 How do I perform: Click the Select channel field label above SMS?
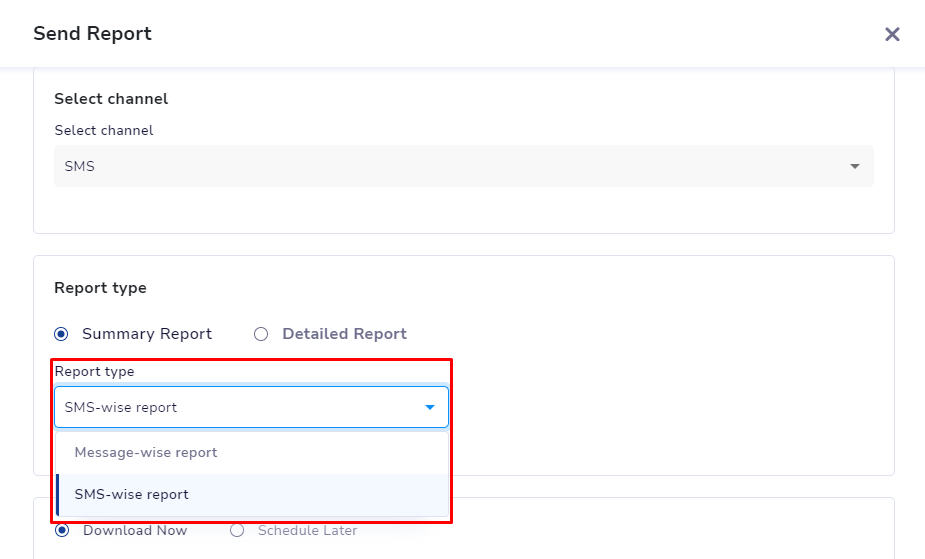coord(104,130)
